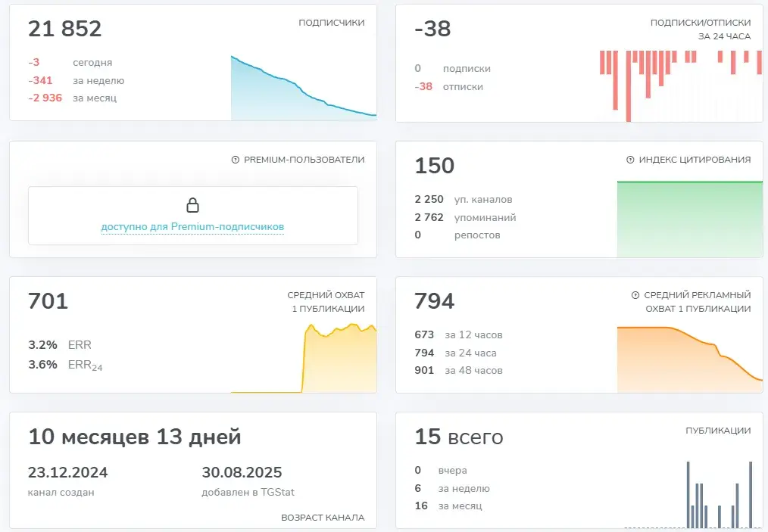The height and width of the screenshot is (532, 768).
Task: Select the rightmost publications bar
Action: pos(751,495)
